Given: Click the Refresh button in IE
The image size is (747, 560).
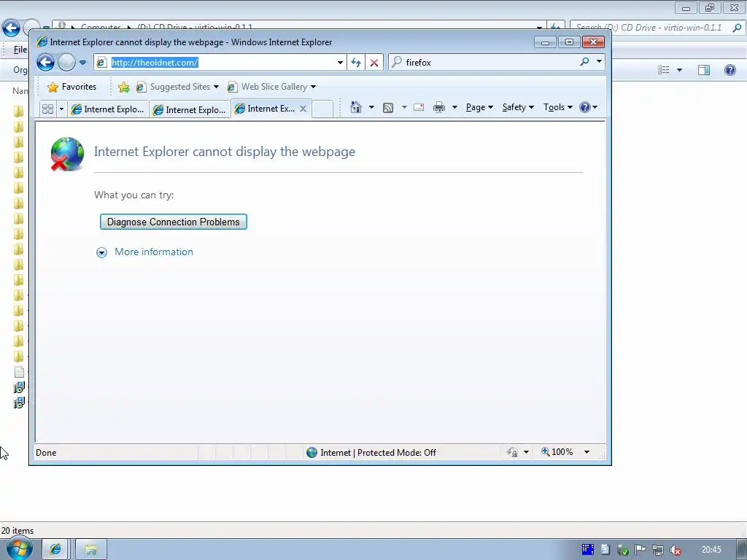Looking at the screenshot, I should tap(356, 63).
